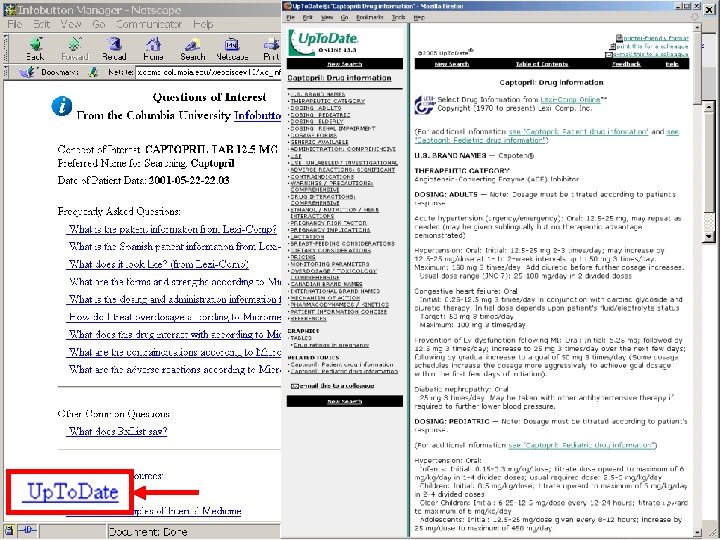The image size is (720, 540).
Task: Jump to Canadian Brand Names section
Action: pyautogui.click(x=326, y=284)
